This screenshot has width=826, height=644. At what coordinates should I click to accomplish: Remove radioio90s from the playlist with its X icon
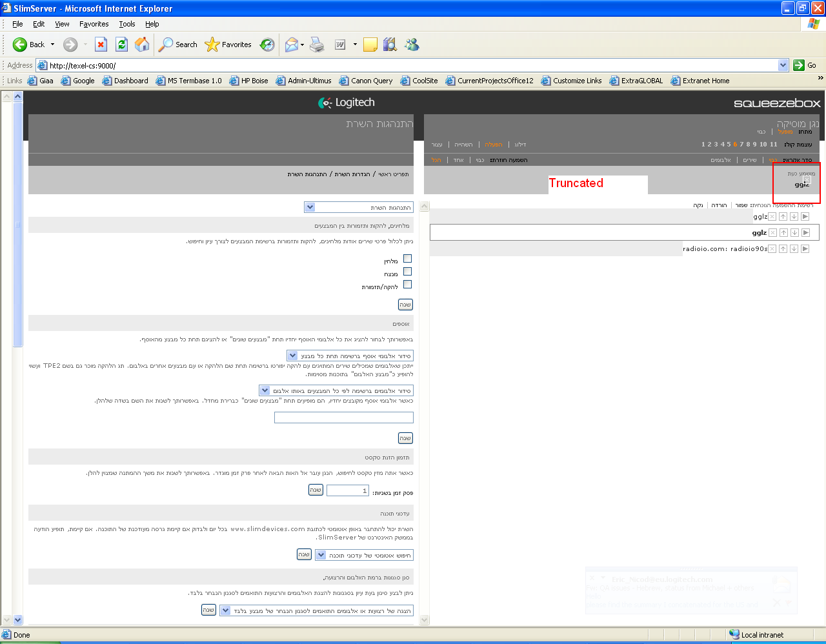point(772,248)
